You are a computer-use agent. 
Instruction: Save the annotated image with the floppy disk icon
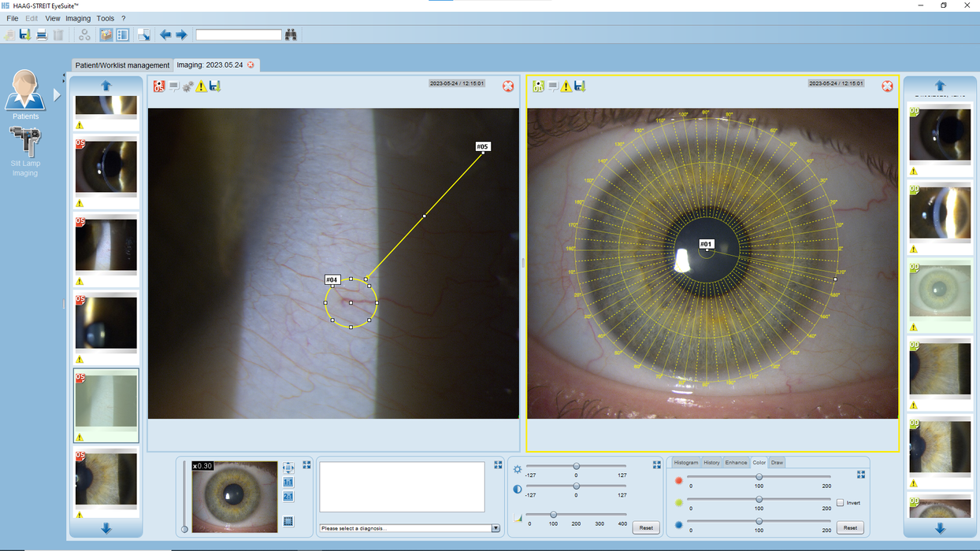click(215, 87)
